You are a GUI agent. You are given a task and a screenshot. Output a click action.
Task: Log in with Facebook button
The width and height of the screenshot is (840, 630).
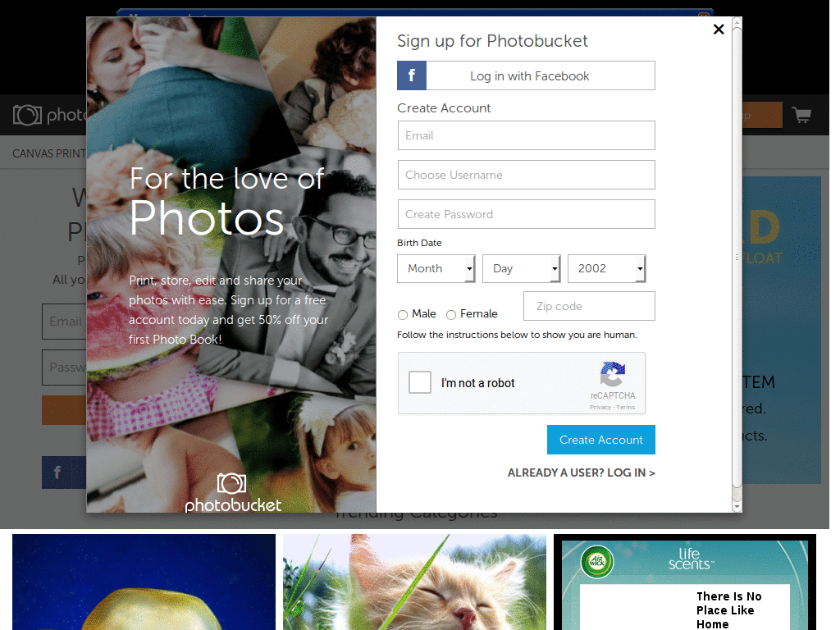coord(526,75)
